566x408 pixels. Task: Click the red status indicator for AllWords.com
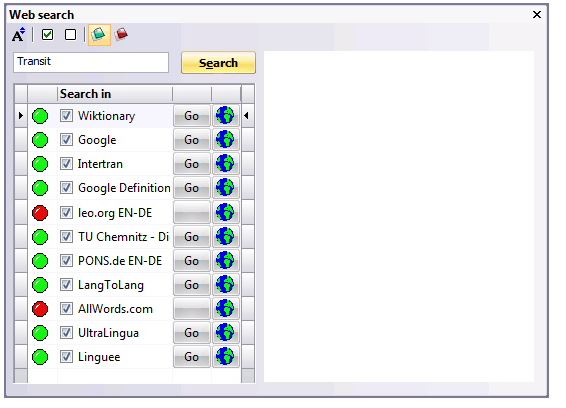[40, 309]
